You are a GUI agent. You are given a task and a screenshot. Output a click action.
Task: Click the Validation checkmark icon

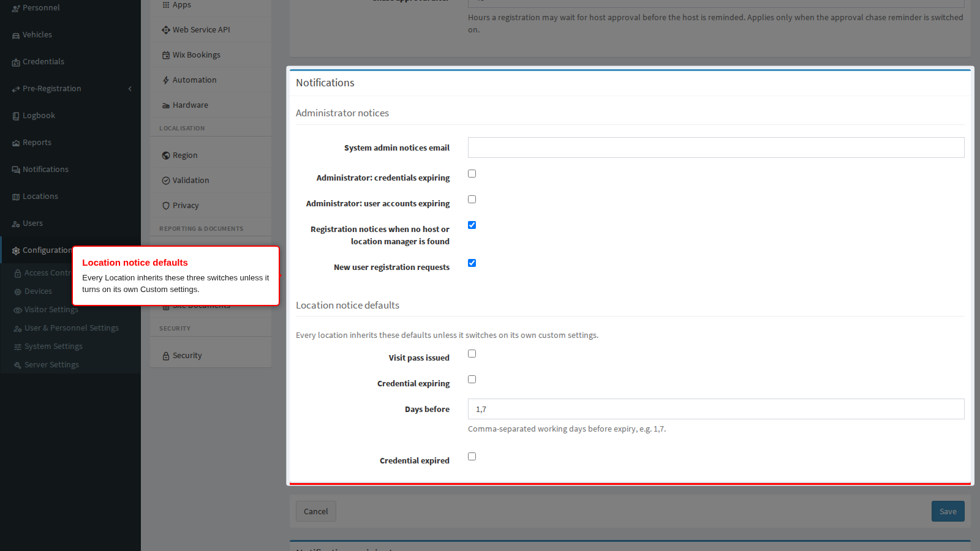coord(166,181)
